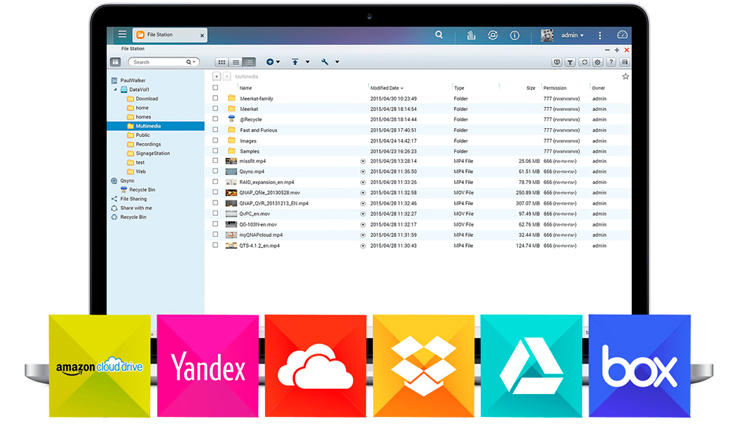Click into the Search input field
Image resolution: width=738 pixels, height=424 pixels.
(x=157, y=62)
